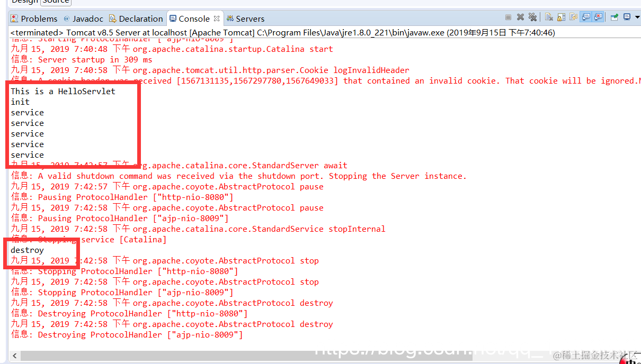Click the last 'service' console output line
The width and height of the screenshot is (641, 364).
pyautogui.click(x=27, y=154)
